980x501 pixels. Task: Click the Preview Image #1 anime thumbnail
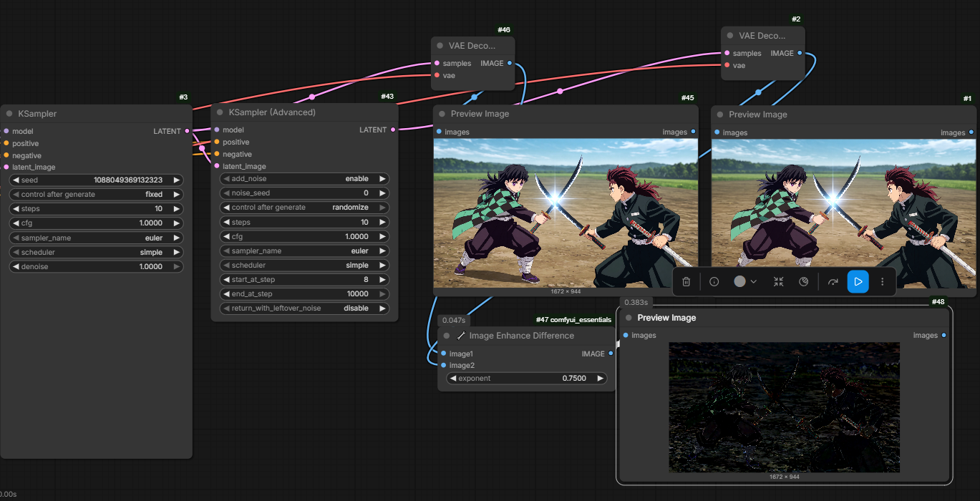(843, 213)
